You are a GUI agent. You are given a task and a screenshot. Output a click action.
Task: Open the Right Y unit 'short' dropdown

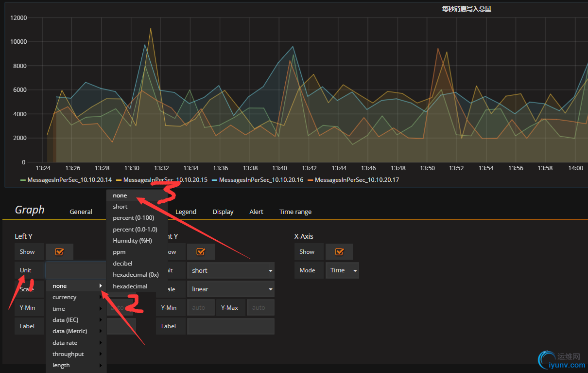(x=230, y=271)
